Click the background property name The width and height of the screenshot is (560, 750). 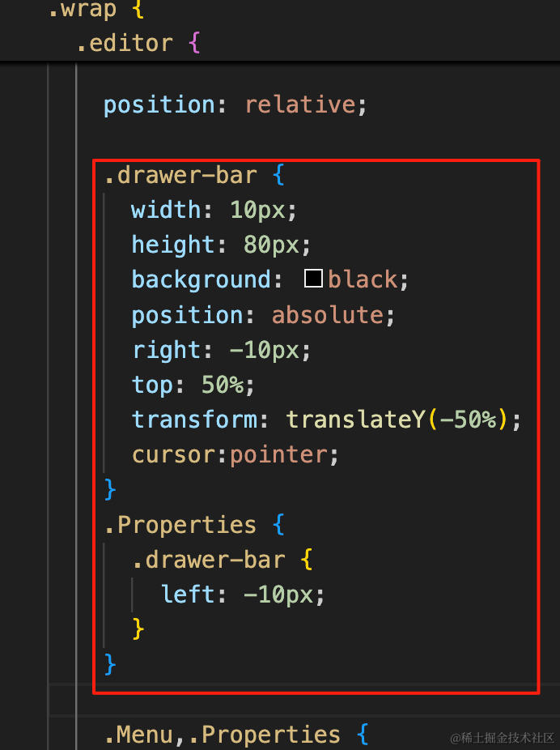[202, 279]
